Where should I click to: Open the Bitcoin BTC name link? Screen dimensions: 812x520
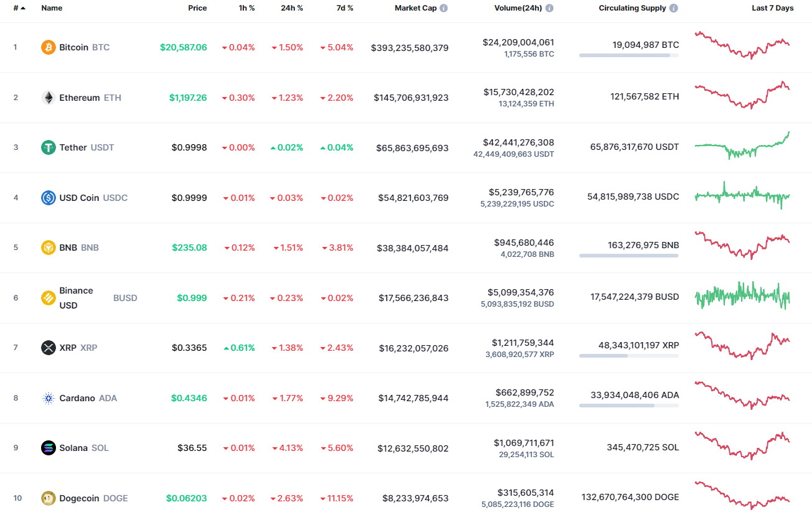pos(84,47)
